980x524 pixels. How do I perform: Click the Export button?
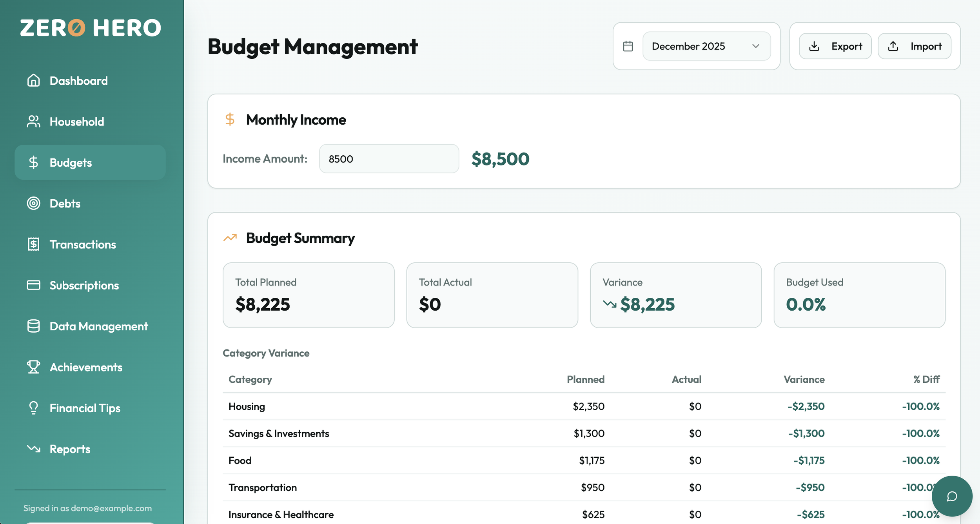835,46
